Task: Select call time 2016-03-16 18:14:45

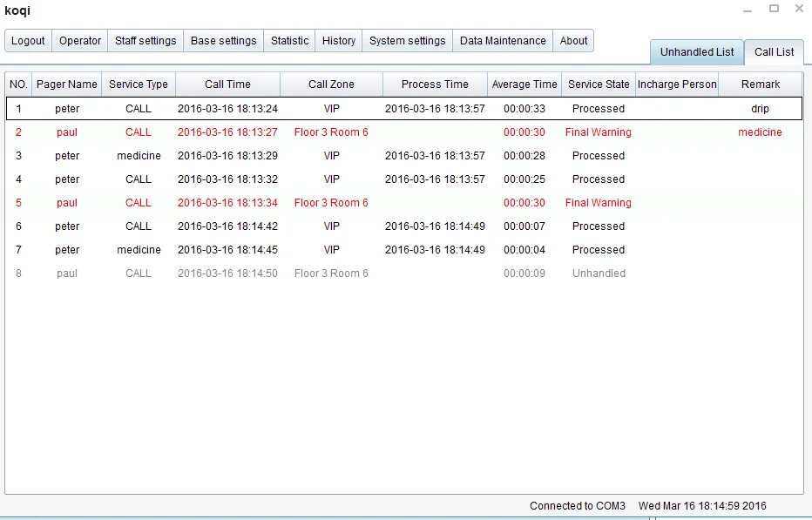Action: pos(228,250)
